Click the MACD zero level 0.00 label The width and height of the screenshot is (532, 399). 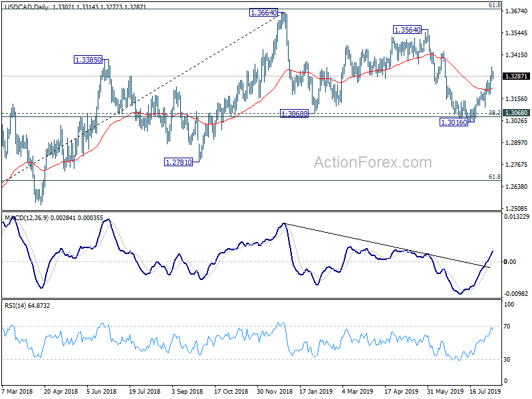point(510,262)
